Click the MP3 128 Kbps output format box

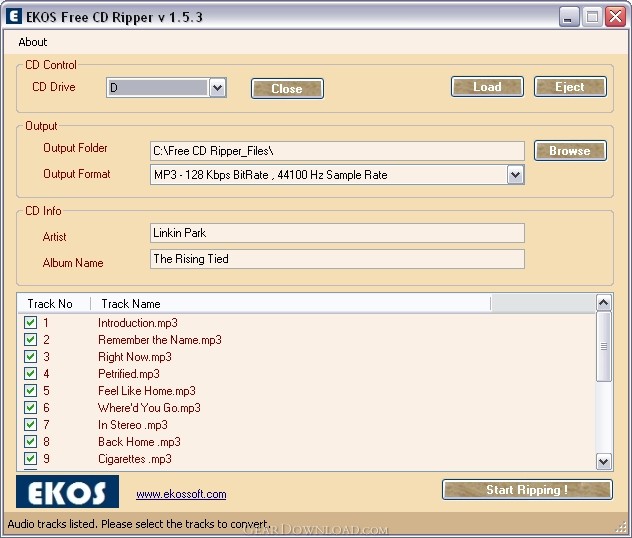[x=337, y=175]
